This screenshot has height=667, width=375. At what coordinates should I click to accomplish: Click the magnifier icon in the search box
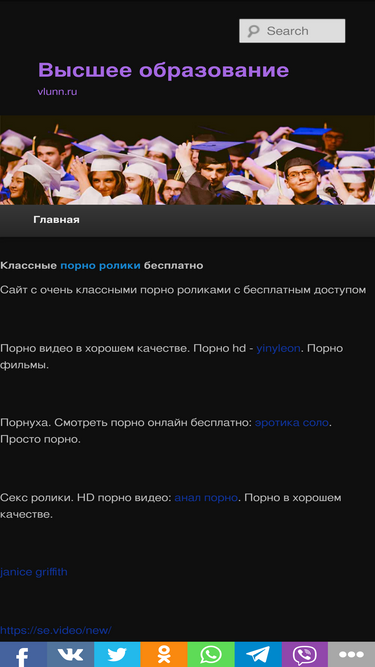(x=254, y=31)
